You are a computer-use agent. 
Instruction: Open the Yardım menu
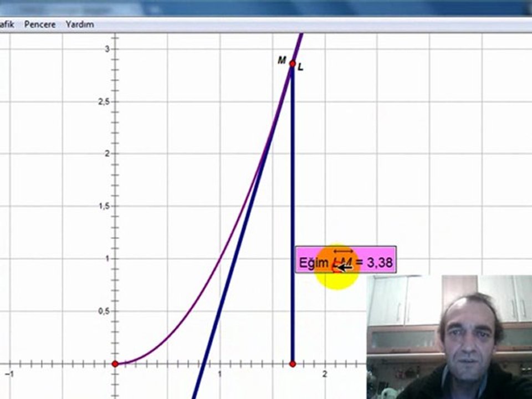point(80,24)
